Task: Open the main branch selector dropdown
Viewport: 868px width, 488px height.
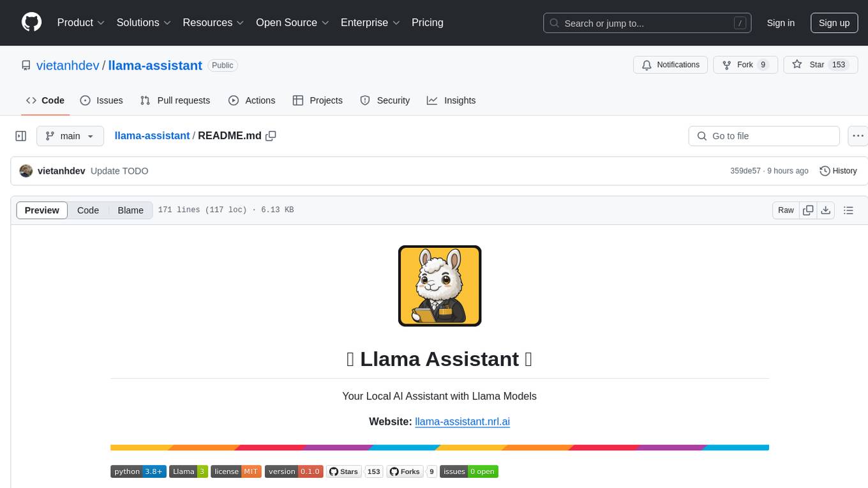Action: coord(70,136)
